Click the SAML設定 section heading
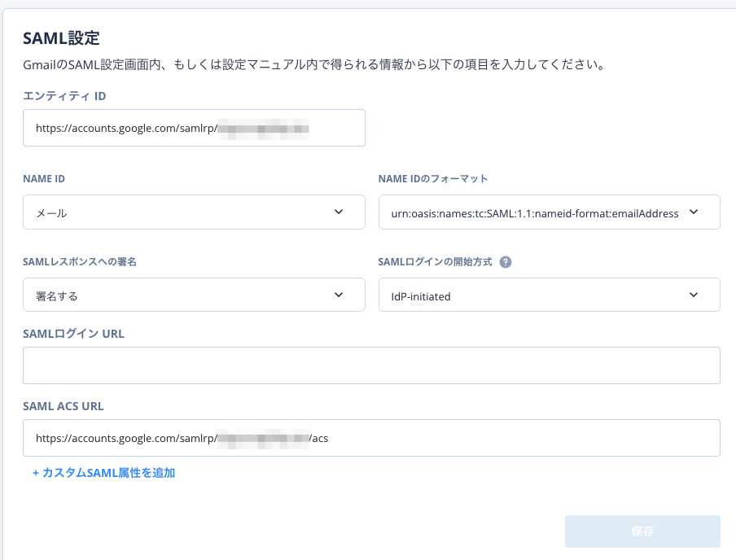 [61, 37]
